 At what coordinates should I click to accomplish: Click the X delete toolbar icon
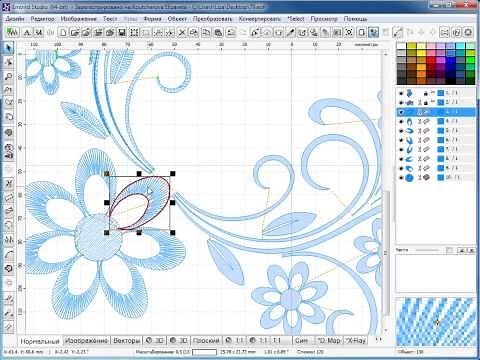182,33
